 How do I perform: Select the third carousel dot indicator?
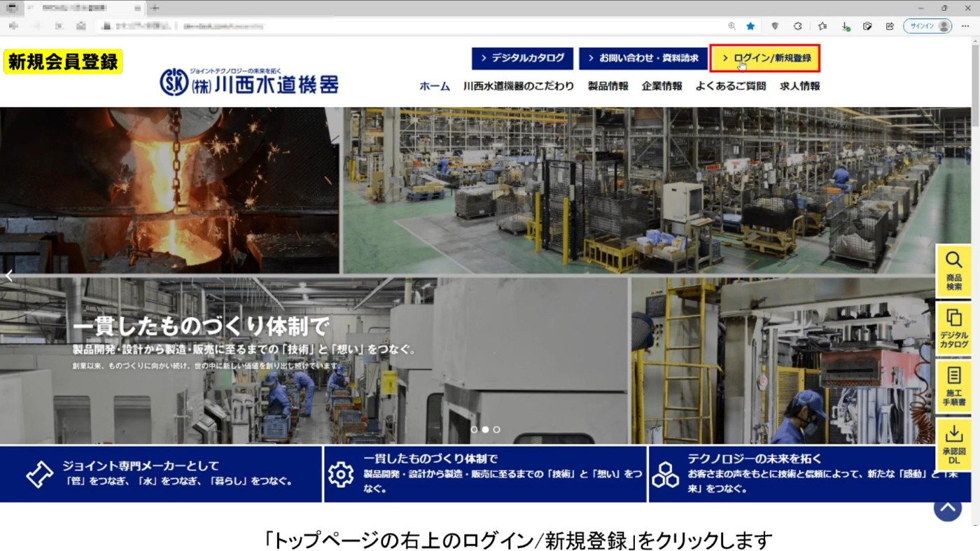[496, 429]
